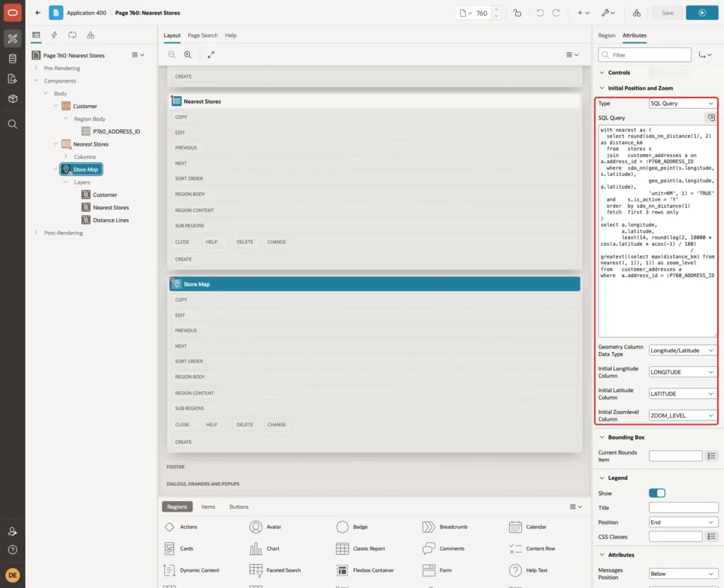Switch to the Region property tab
The height and width of the screenshot is (588, 724).
(606, 35)
